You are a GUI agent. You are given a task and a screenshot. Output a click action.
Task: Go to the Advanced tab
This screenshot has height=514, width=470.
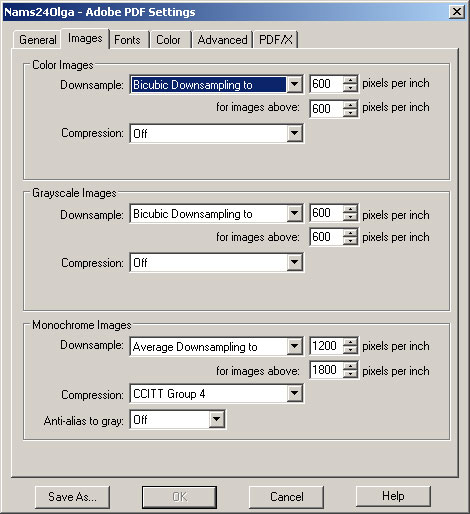coord(222,40)
